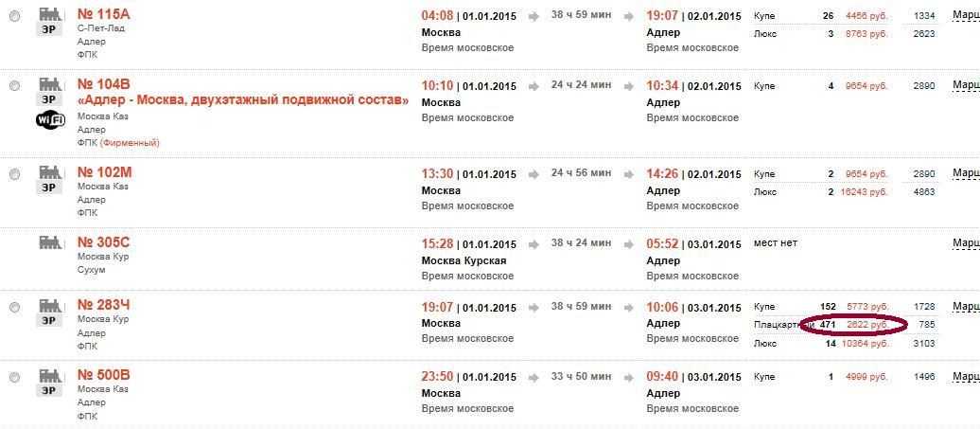Open train number № 102М link
This screenshot has height=429, width=980.
click(104, 172)
